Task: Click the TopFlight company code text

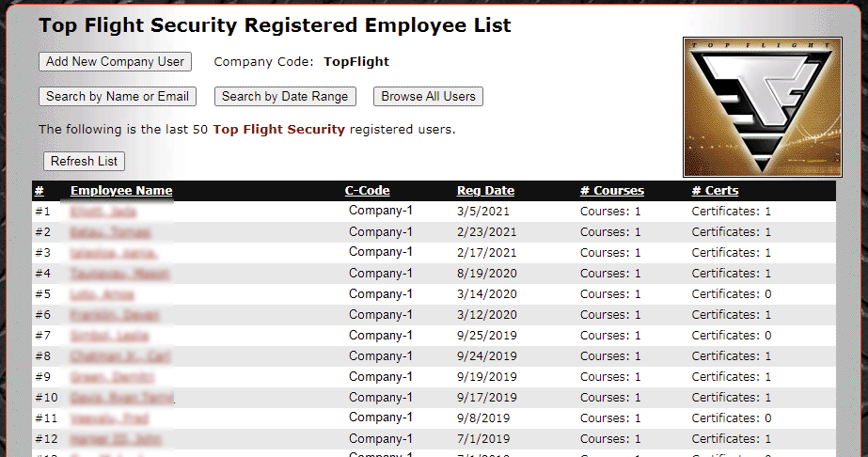Action: (356, 61)
